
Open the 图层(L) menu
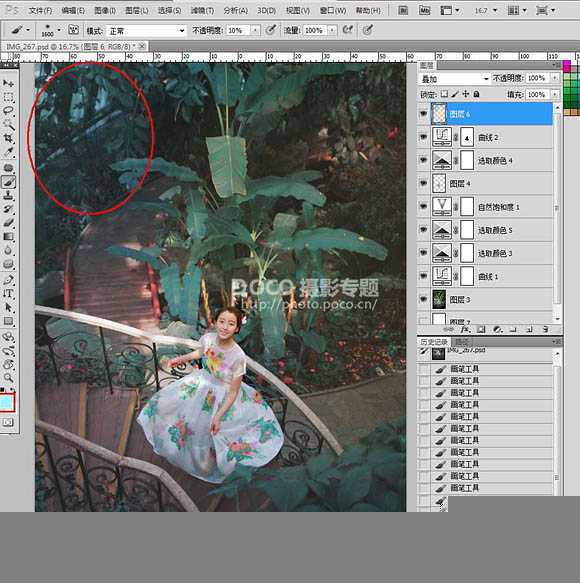coord(137,10)
